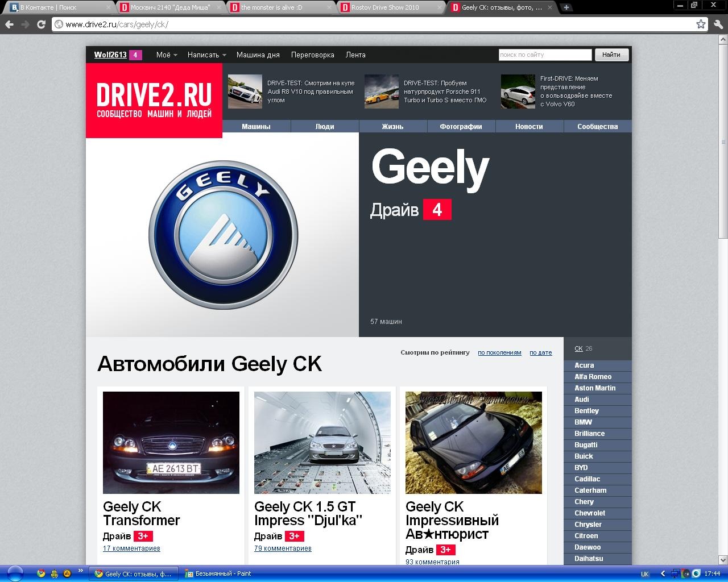728x582 pixels.
Task: Sort cars by 'по дате' link
Action: pos(541,352)
